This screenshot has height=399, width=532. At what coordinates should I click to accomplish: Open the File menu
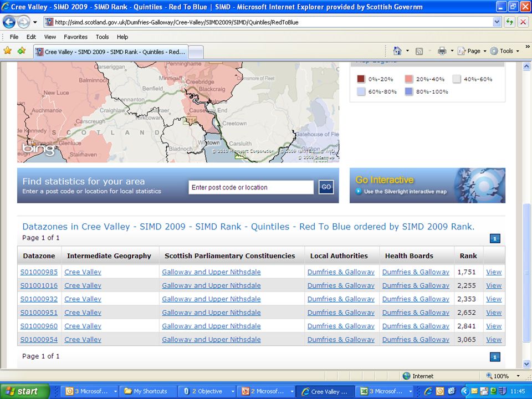[x=14, y=37]
